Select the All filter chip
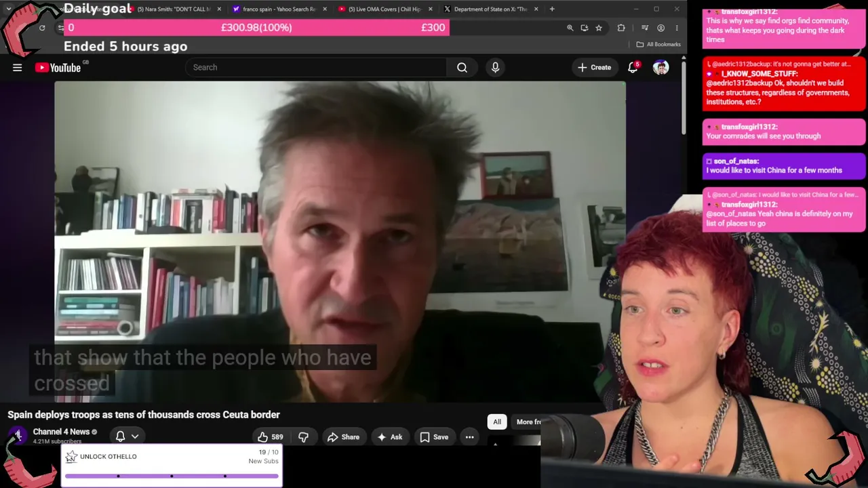 [x=497, y=422]
